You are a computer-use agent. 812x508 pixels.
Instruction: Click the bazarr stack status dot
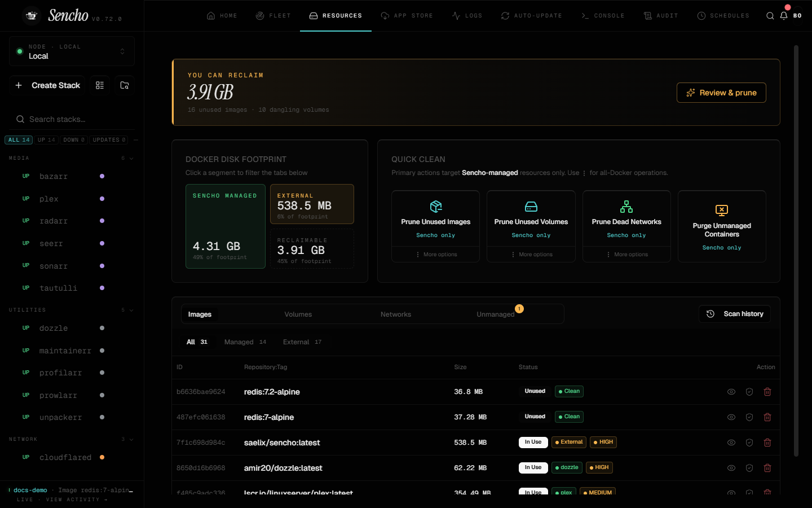[102, 176]
